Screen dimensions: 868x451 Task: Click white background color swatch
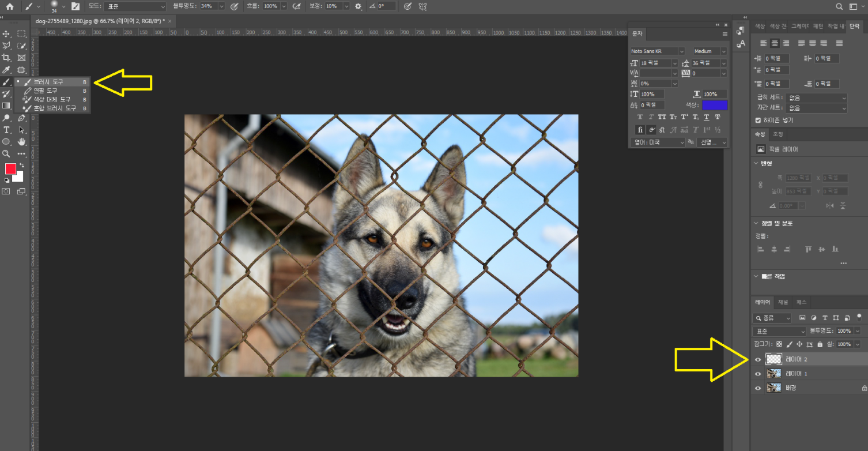point(20,178)
